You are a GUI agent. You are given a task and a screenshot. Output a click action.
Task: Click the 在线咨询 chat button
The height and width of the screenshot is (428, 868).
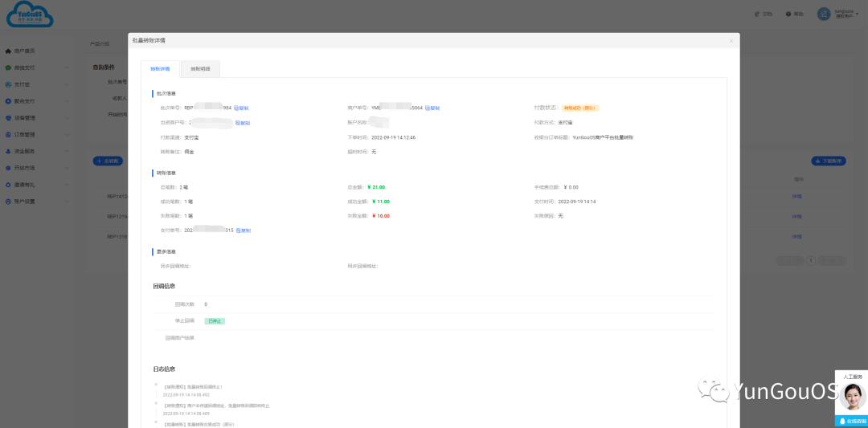(851, 421)
